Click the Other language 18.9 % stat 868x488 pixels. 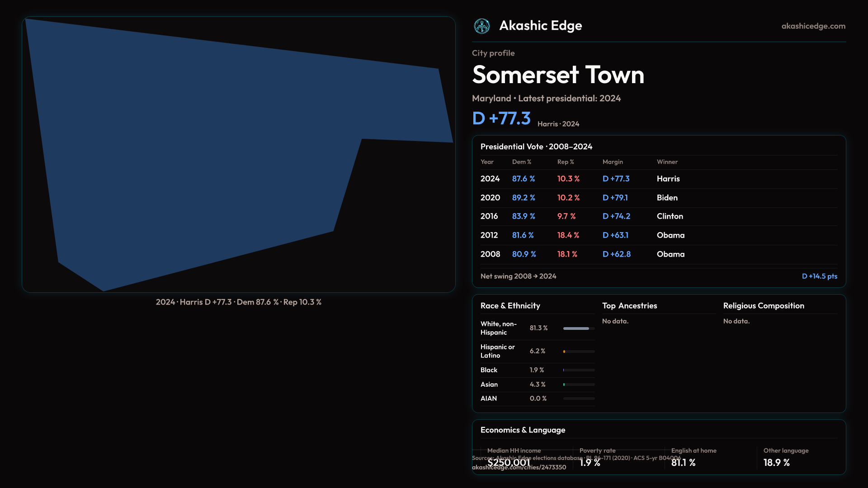776,463
